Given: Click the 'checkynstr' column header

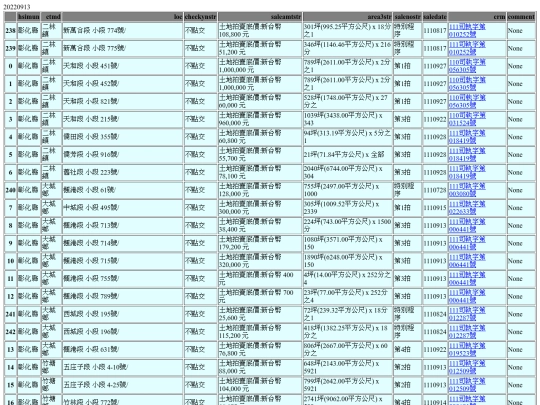Looking at the screenshot, I should pos(200,17).
